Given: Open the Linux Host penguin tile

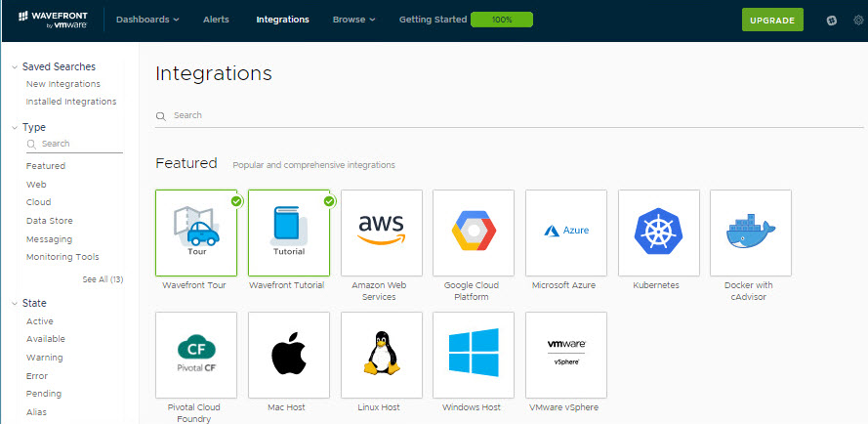Looking at the screenshot, I should pos(381,354).
